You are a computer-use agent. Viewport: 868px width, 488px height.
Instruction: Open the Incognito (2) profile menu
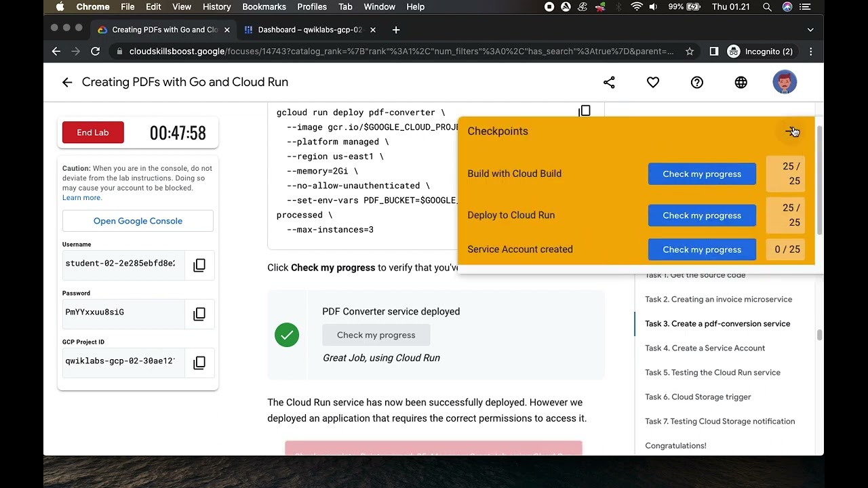tap(760, 52)
